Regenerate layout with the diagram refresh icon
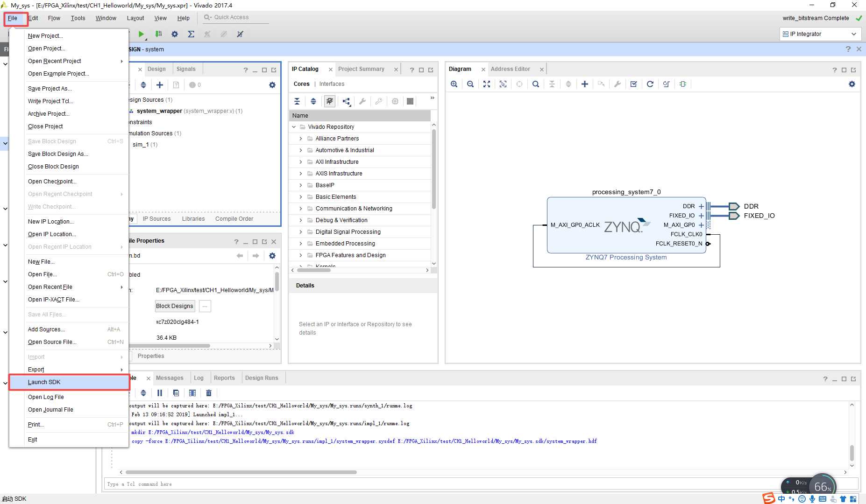866x504 pixels. [650, 84]
